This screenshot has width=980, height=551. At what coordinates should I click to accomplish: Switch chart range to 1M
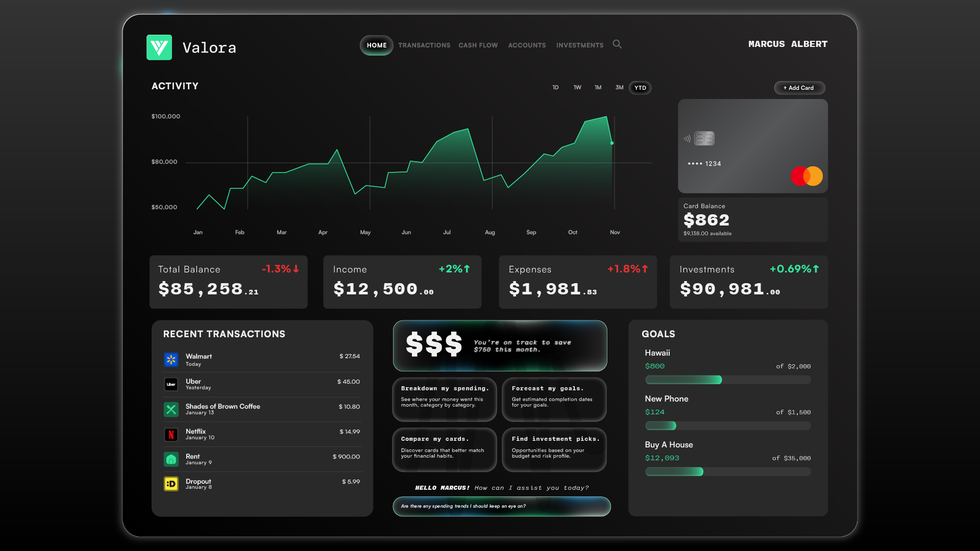click(598, 88)
